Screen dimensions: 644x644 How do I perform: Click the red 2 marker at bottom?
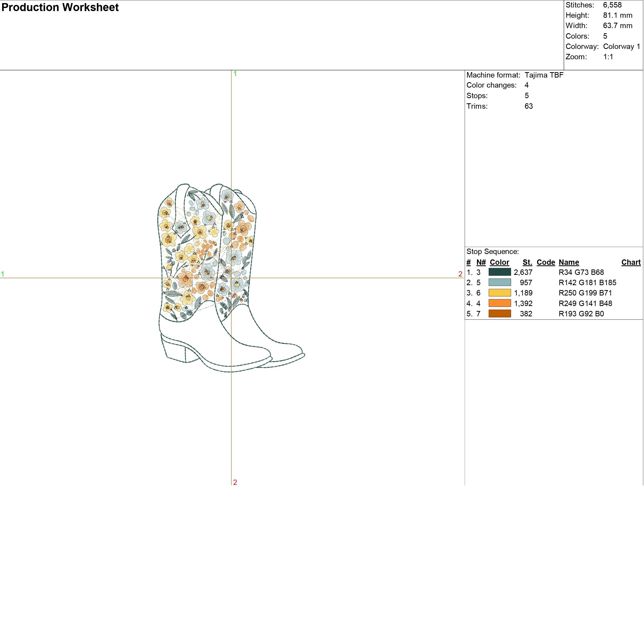(235, 482)
